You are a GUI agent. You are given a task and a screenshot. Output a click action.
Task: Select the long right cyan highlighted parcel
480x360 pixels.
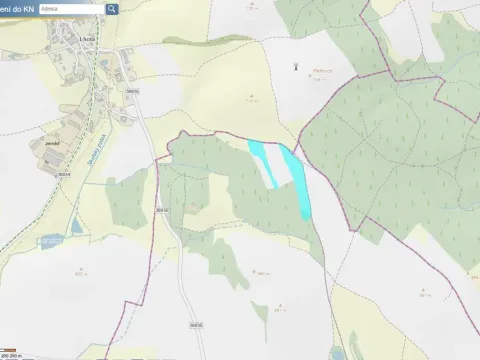click(x=297, y=182)
